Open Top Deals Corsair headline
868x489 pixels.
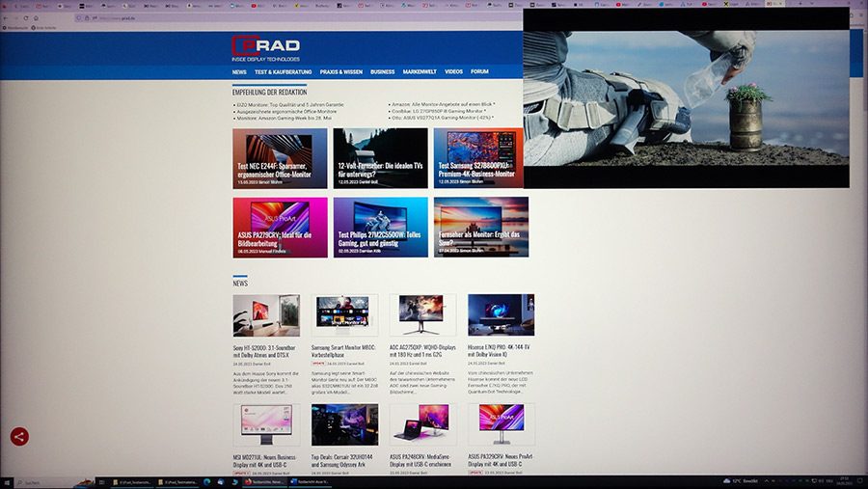click(x=342, y=461)
